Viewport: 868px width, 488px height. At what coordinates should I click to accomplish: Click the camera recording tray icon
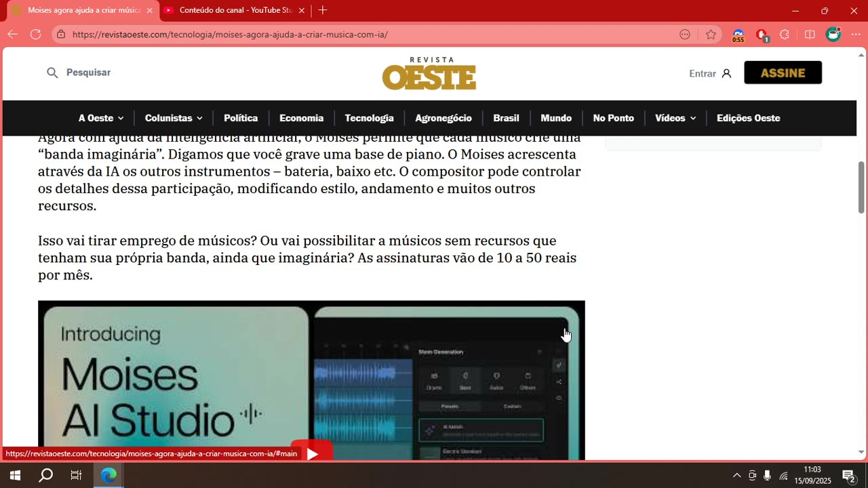click(x=752, y=475)
